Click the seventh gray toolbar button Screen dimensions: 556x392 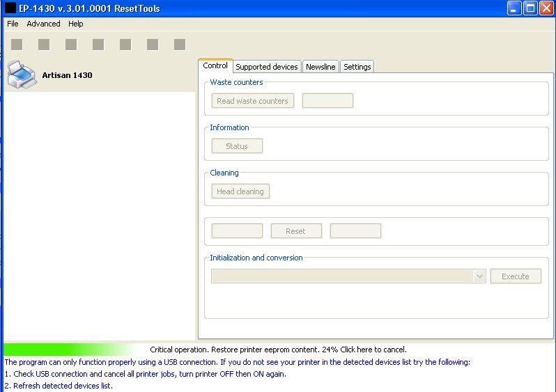(x=180, y=45)
